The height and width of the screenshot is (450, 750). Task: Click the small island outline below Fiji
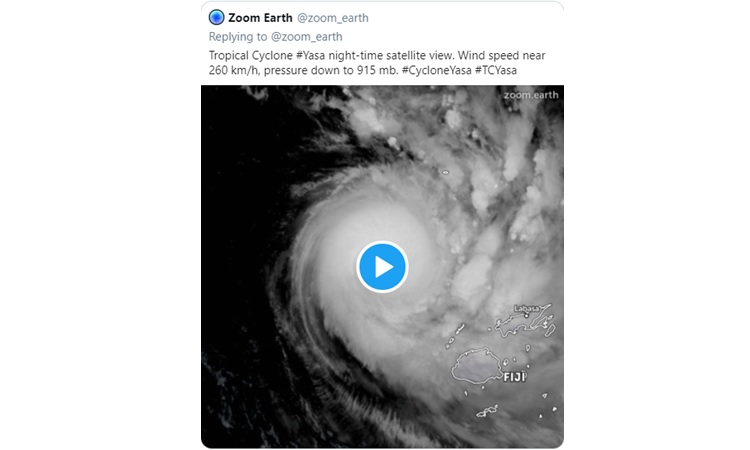tap(487, 411)
